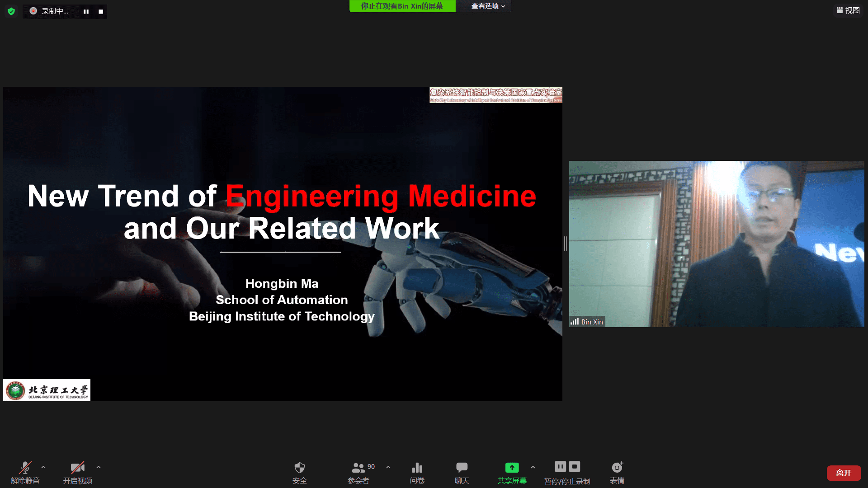This screenshot has height=488, width=868.
Task: Click the green Share Screen (共享屏幕) icon
Action: click(x=512, y=468)
